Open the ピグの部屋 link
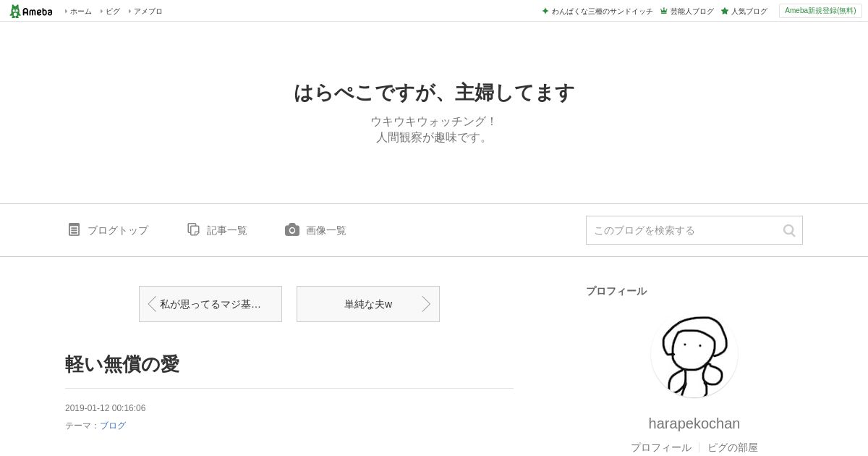868x456 pixels. click(x=733, y=447)
